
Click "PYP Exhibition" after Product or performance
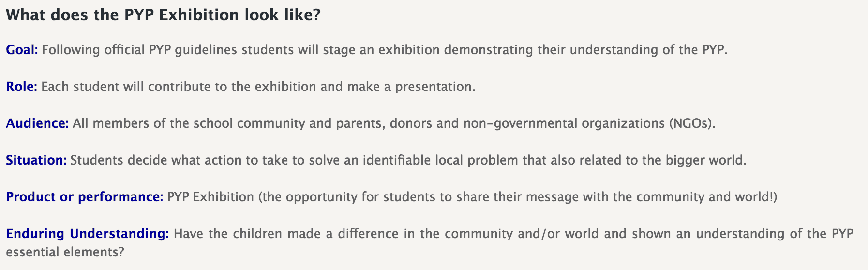click(210, 197)
